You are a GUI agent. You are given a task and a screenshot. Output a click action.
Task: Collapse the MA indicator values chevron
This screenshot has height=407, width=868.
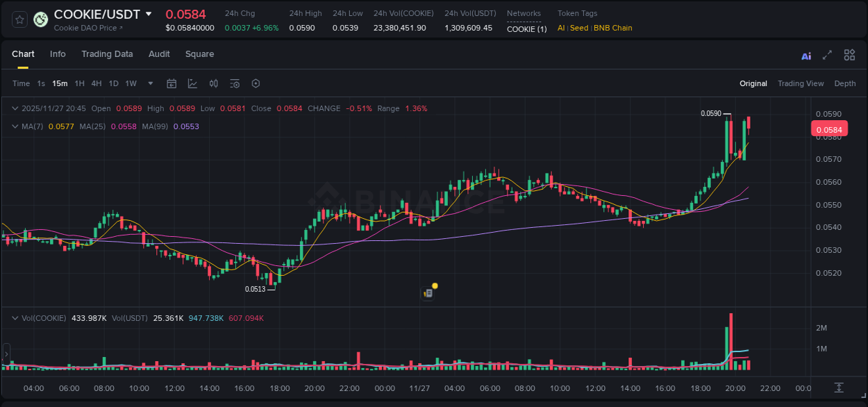coord(15,126)
